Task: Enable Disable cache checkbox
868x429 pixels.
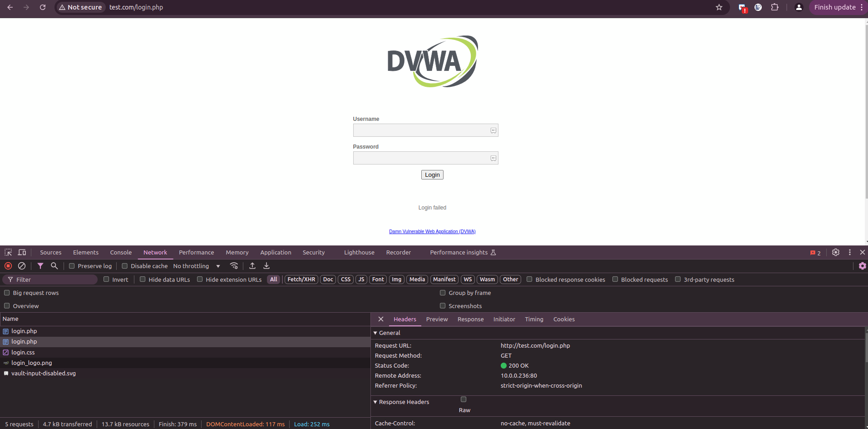Action: tap(124, 266)
